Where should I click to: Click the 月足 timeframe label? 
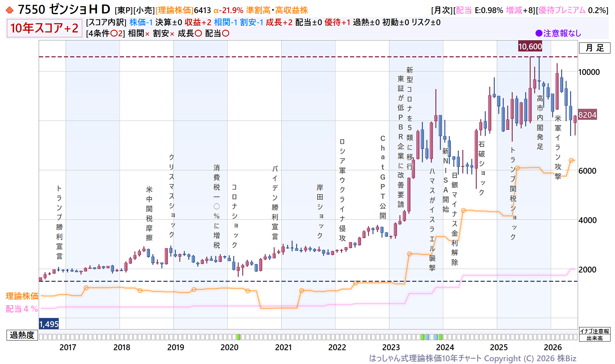595,48
